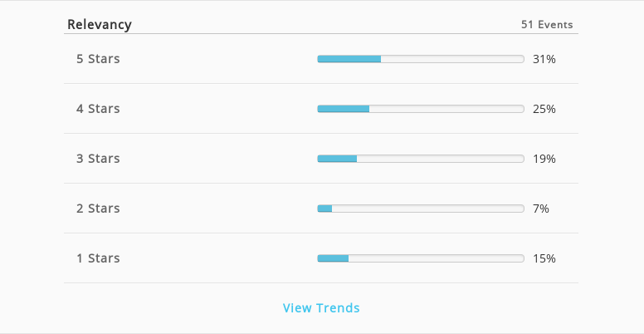Click the 31% percentage value
The image size is (644, 334).
pyautogui.click(x=544, y=59)
